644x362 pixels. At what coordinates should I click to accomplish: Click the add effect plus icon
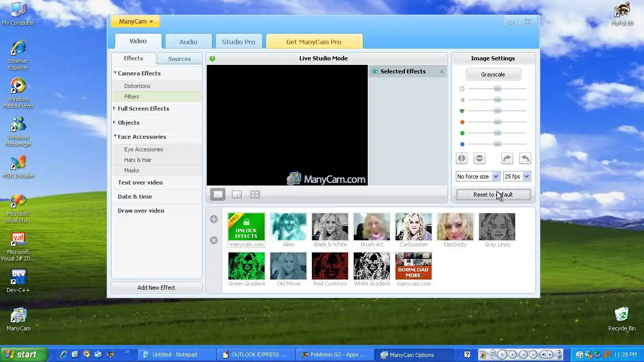coord(214,219)
